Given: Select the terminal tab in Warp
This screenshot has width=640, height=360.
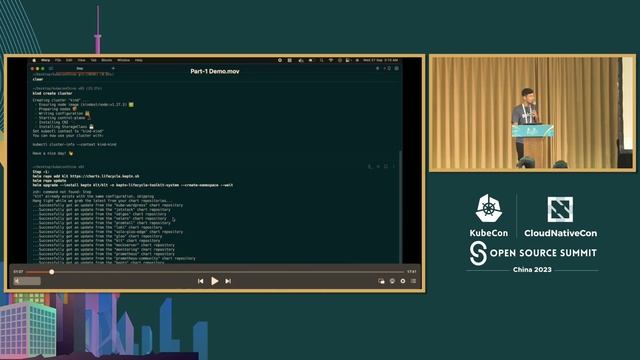Looking at the screenshot, I should tap(80, 69).
